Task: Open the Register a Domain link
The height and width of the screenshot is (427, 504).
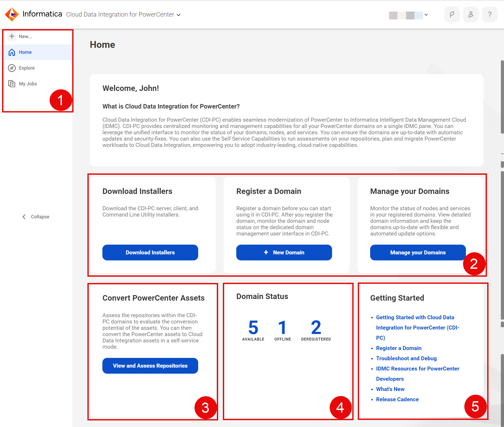Action: coord(399,348)
